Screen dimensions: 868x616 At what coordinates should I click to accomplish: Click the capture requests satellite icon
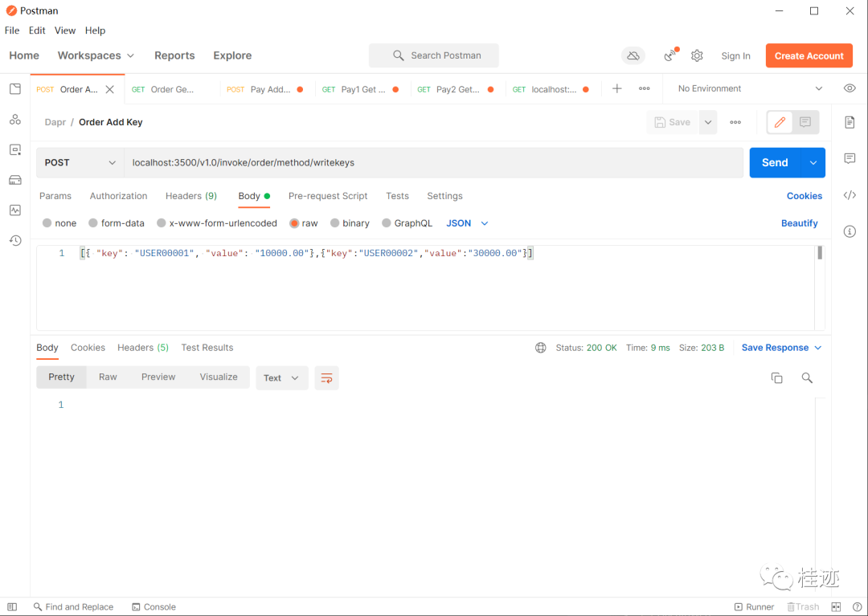click(670, 55)
